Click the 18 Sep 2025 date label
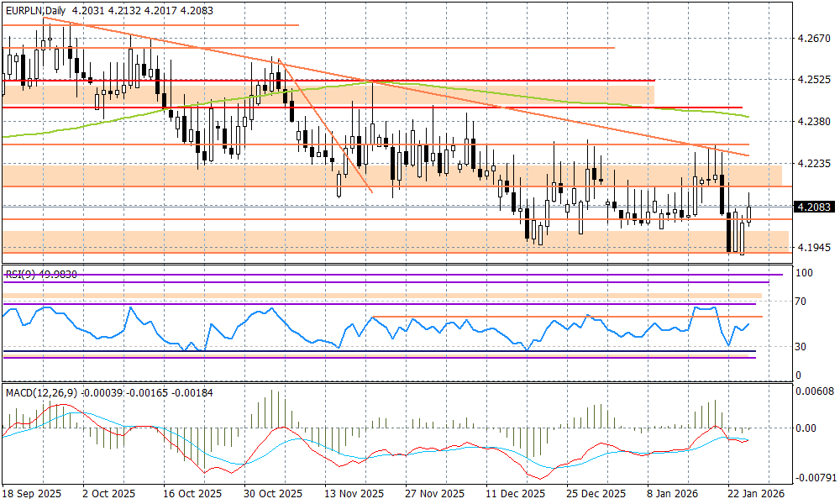Viewport: 840px width, 504px height. pyautogui.click(x=32, y=495)
